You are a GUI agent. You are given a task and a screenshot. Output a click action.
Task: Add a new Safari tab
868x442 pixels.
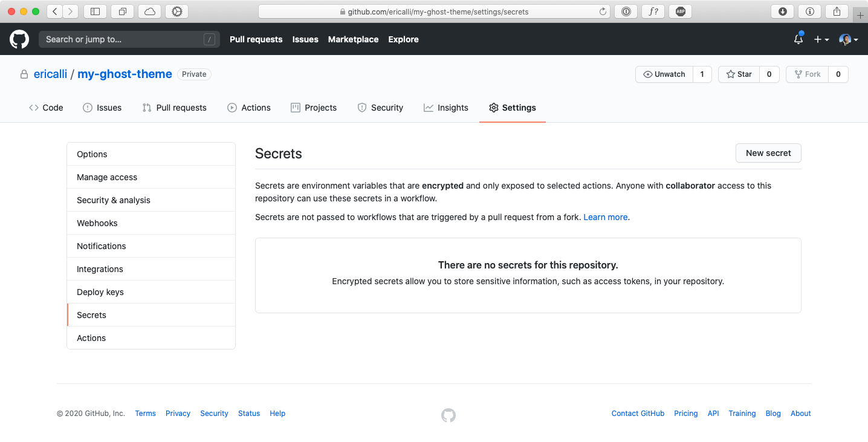click(x=861, y=15)
